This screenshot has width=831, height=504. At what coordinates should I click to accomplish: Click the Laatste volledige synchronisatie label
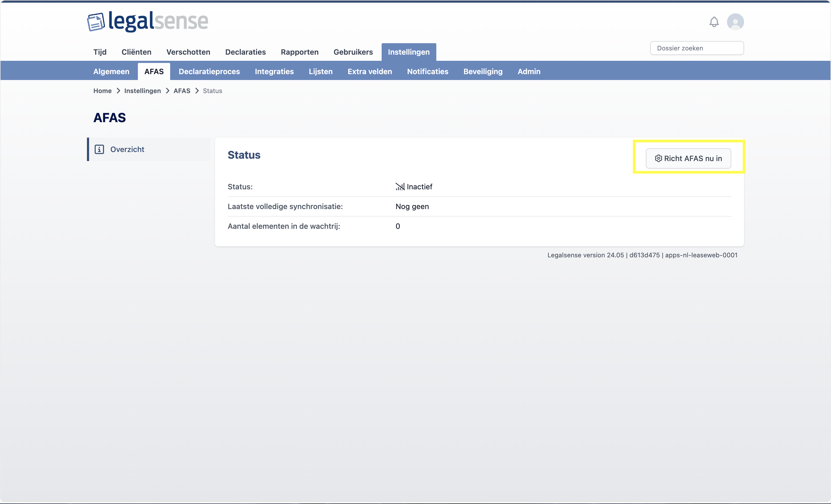[285, 206]
